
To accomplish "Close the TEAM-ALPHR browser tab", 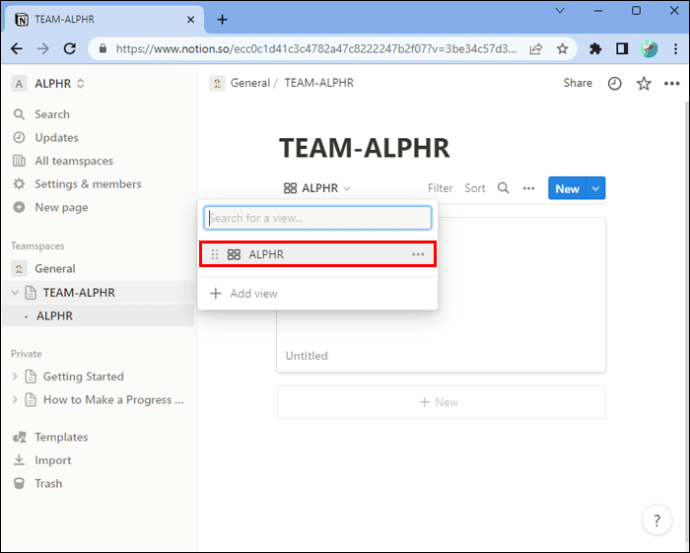I will pyautogui.click(x=191, y=20).
